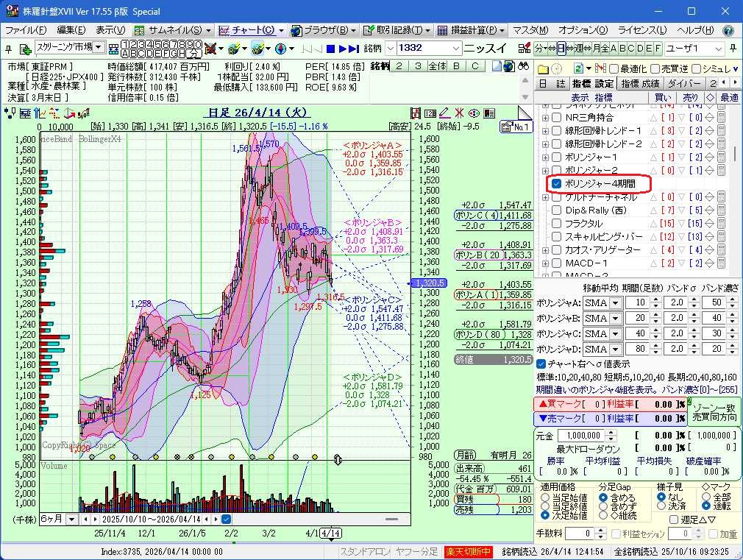Screen dimensions: 743x560
Task: Click the pin icon at toolbar left
Action: [x=10, y=49]
